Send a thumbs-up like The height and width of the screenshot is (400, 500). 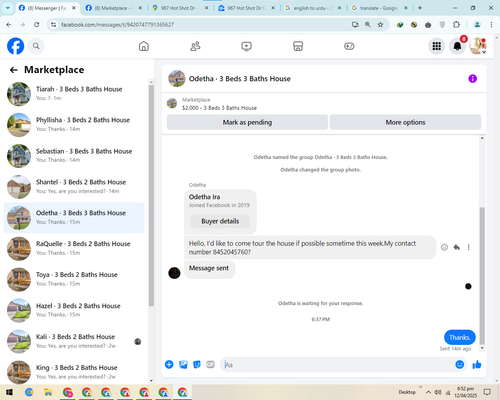477,364
